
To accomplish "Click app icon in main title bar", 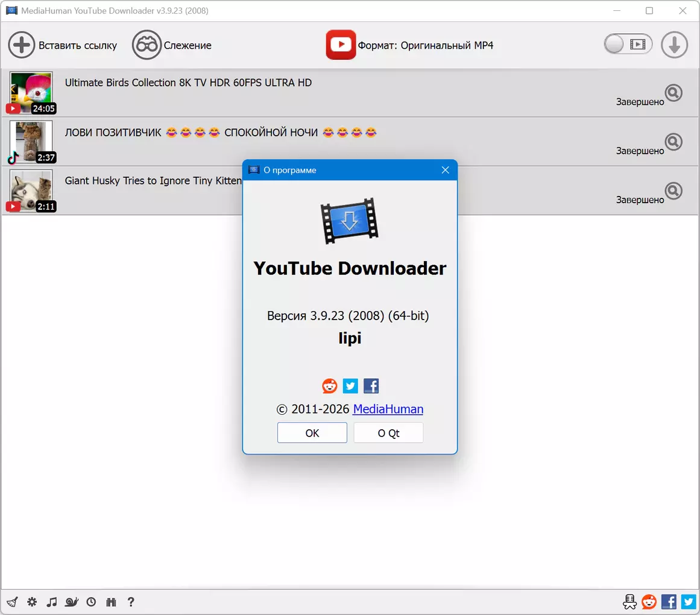I will tap(11, 10).
